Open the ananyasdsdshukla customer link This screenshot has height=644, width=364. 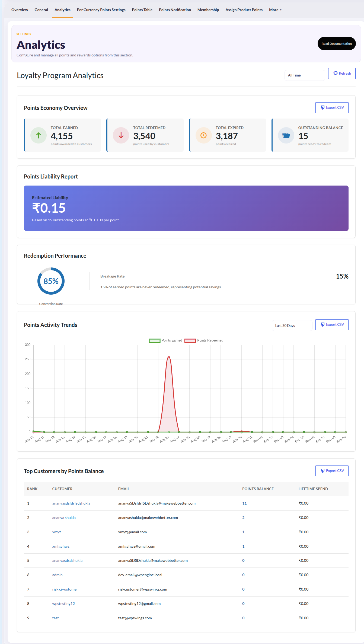(x=67, y=560)
